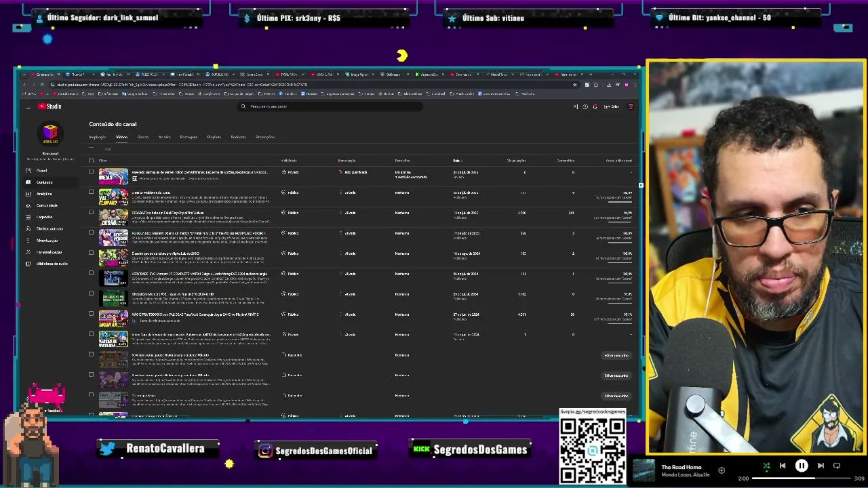The height and width of the screenshot is (488, 868).
Task: Open the channel avatar in sidebar
Action: pos(50,134)
